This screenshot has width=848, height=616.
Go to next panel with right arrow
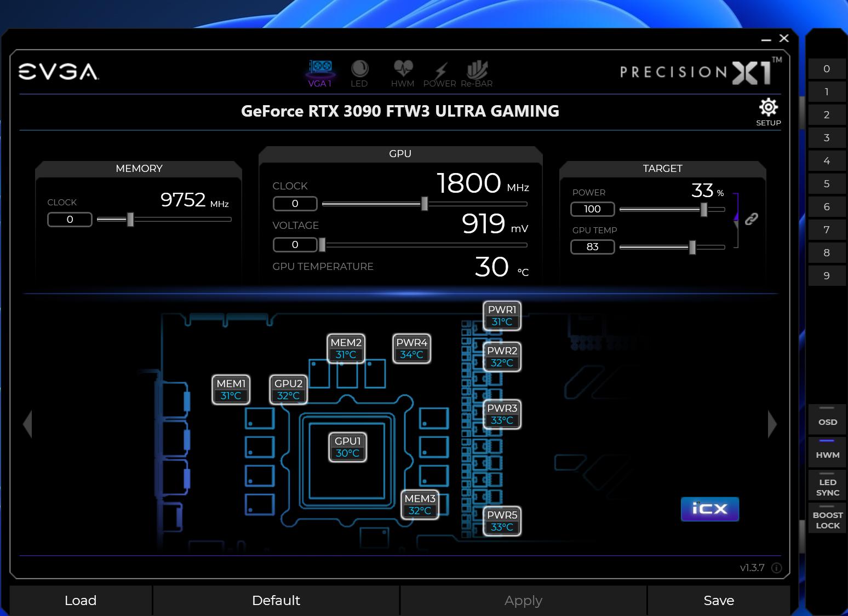772,424
